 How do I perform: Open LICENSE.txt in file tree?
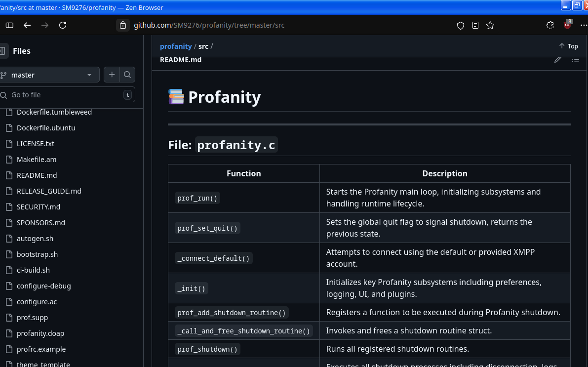coord(36,143)
